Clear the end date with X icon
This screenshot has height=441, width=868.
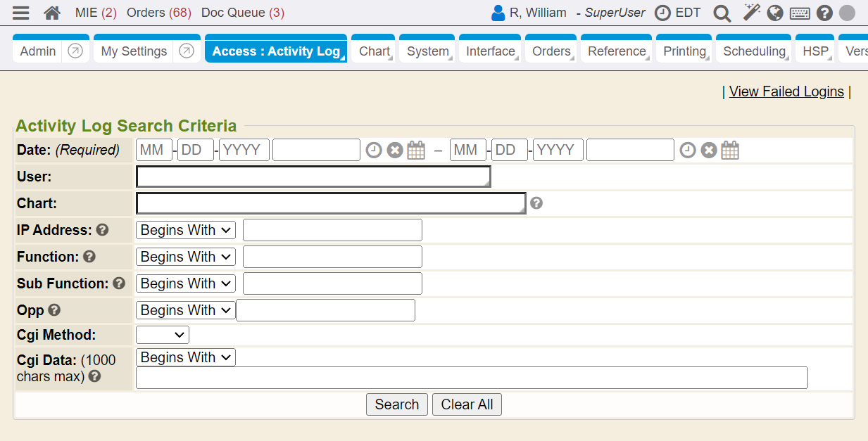click(x=709, y=150)
